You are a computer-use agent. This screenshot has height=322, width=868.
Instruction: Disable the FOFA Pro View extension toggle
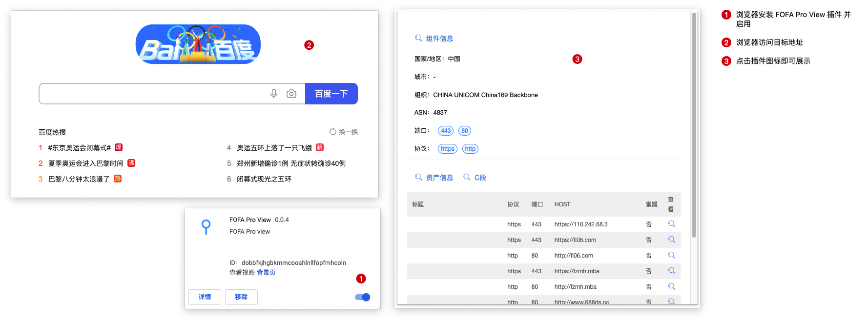(x=363, y=297)
